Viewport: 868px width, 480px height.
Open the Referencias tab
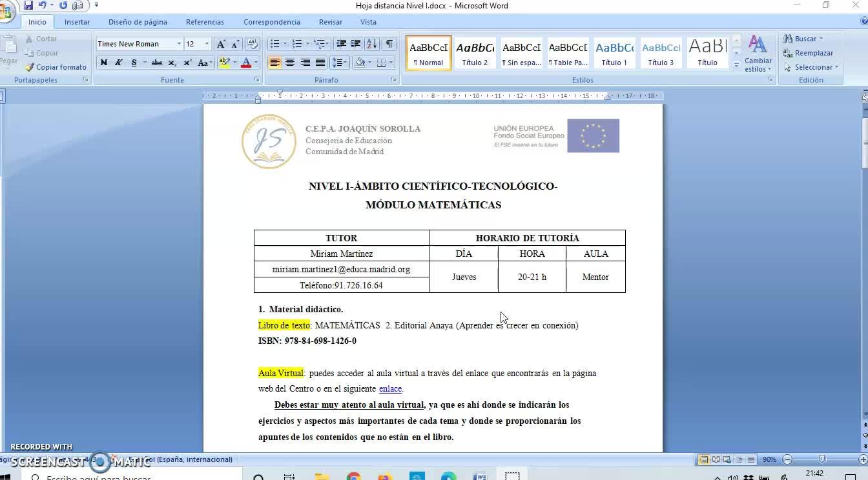205,22
